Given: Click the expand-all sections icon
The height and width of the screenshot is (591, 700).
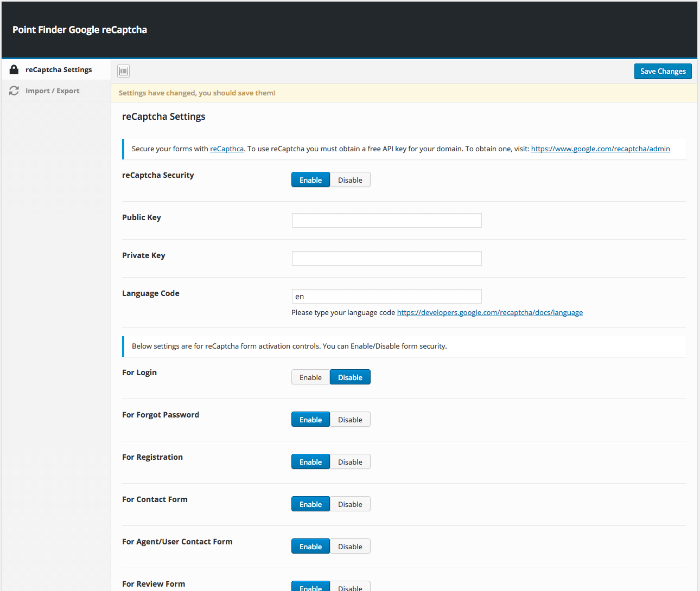Looking at the screenshot, I should click(124, 71).
